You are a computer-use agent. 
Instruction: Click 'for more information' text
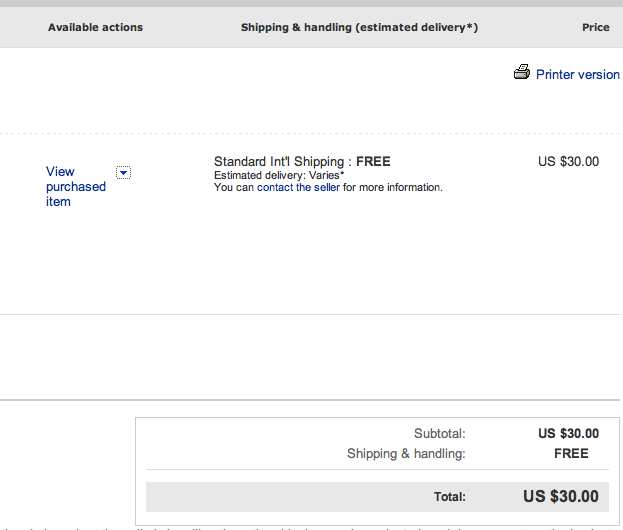tap(393, 187)
